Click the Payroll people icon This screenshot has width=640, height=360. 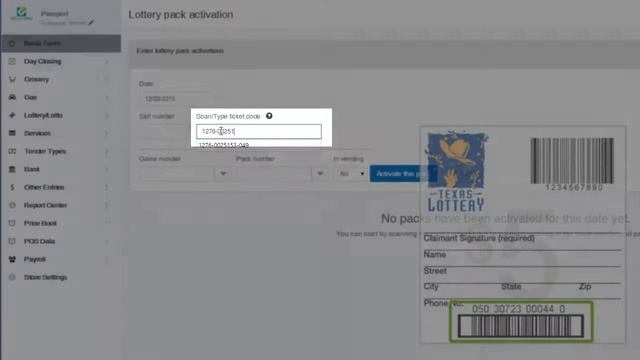[12, 259]
